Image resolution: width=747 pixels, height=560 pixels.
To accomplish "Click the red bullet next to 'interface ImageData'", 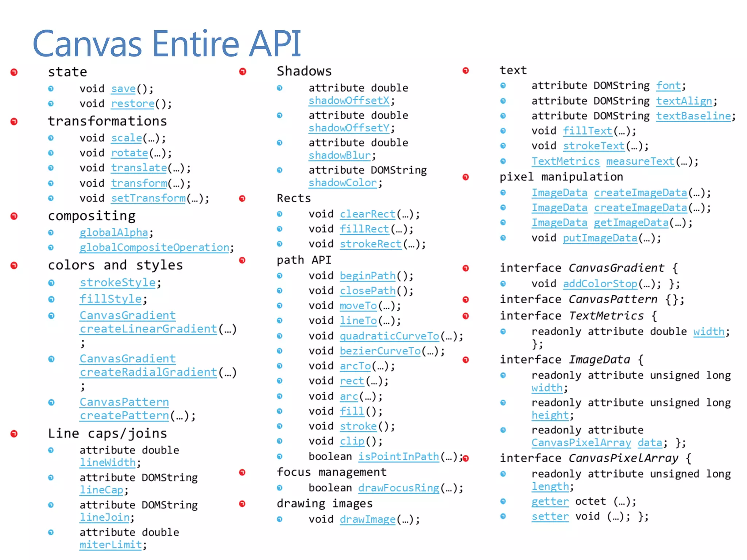I will click(x=465, y=360).
